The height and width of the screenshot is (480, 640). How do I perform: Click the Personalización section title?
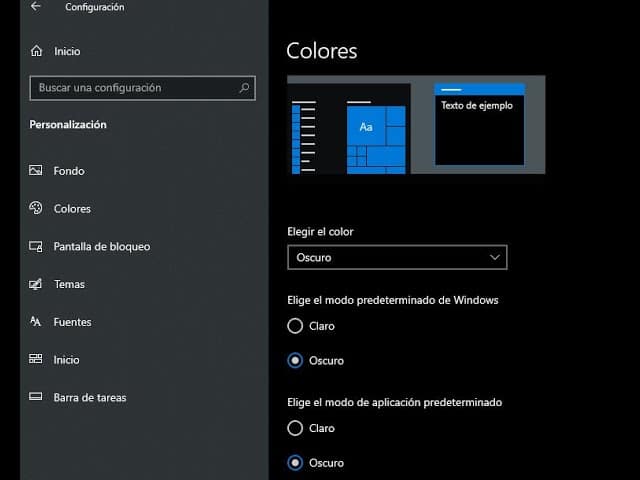click(68, 124)
